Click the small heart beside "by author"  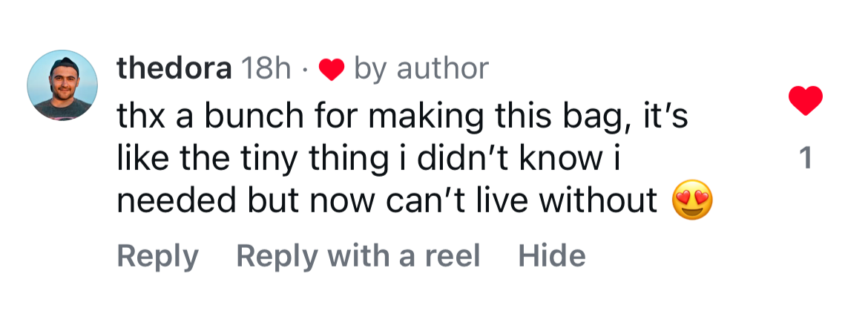pyautogui.click(x=332, y=70)
